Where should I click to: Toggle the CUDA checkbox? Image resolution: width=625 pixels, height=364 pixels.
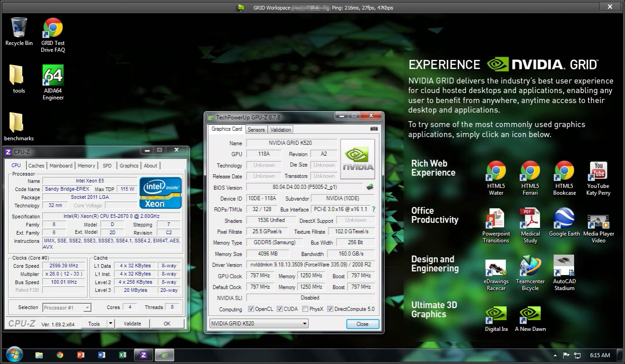tap(280, 309)
